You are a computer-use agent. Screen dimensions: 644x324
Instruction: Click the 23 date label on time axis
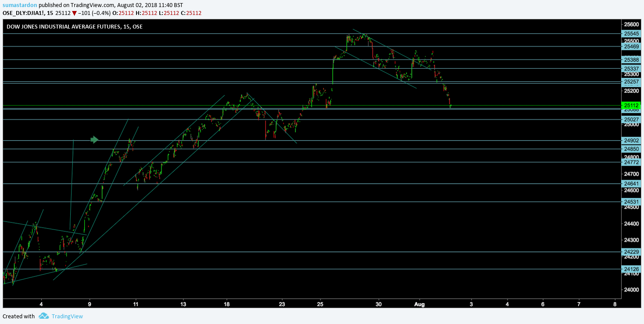[x=282, y=304]
